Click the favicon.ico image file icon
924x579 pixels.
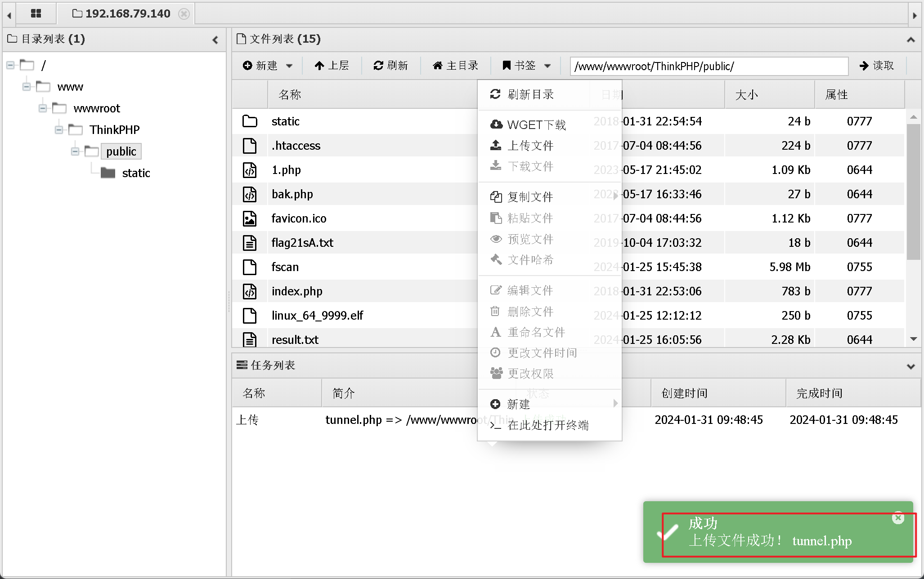(250, 218)
